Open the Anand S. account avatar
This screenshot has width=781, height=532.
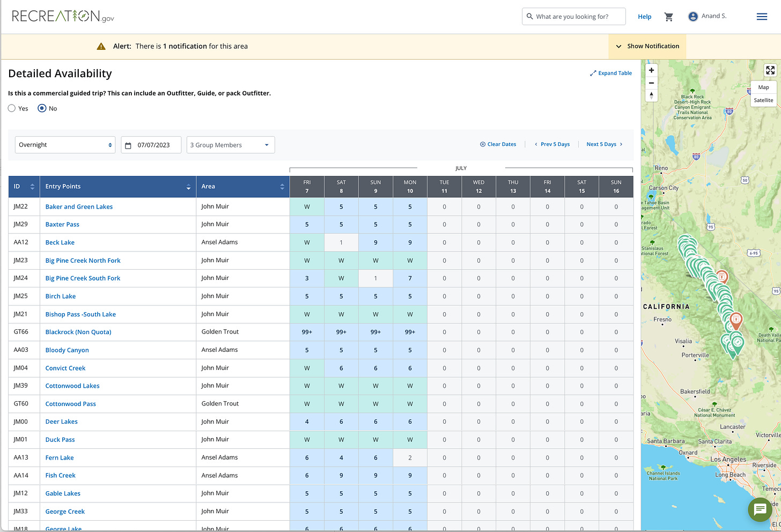(693, 17)
